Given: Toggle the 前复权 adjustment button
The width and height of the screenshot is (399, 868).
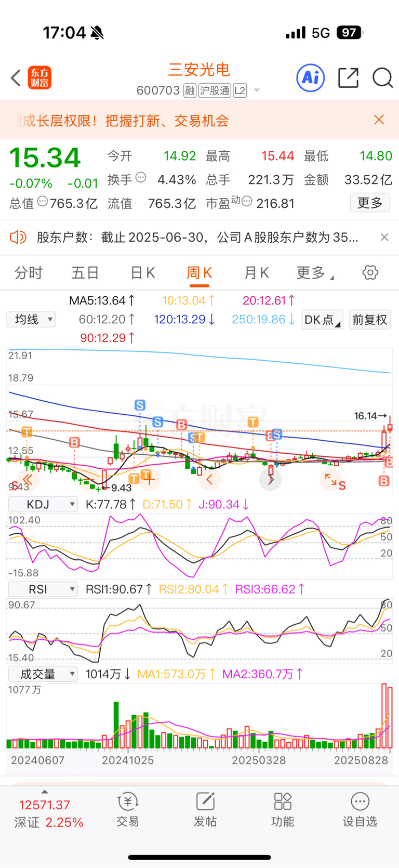Looking at the screenshot, I should click(x=370, y=320).
